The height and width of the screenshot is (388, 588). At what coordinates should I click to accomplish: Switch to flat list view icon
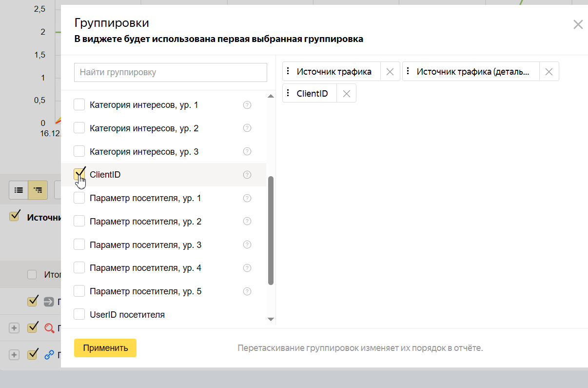coord(19,190)
